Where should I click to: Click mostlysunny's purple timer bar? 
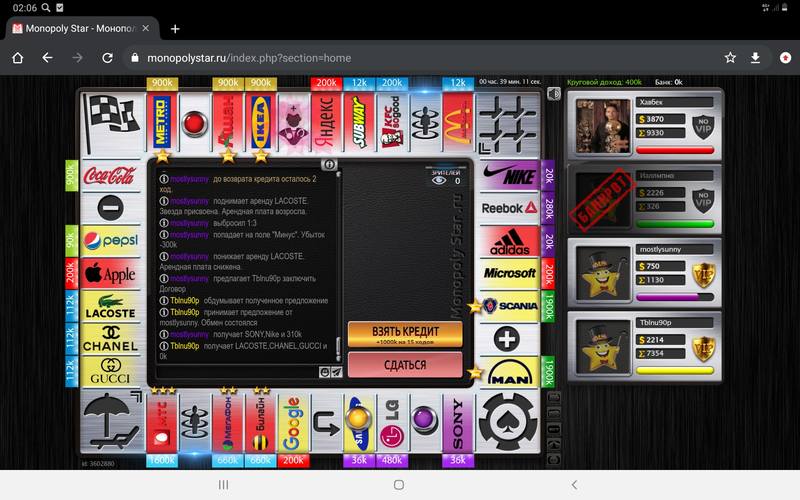(x=674, y=297)
